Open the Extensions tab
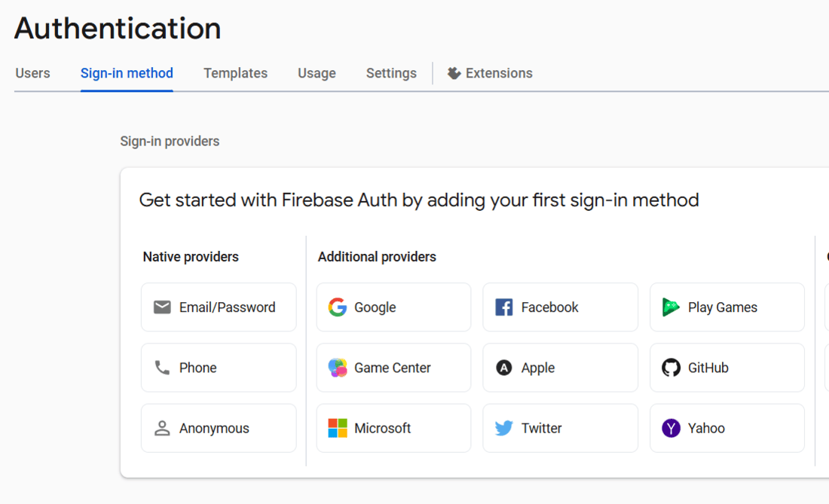829x504 pixels. tap(490, 73)
